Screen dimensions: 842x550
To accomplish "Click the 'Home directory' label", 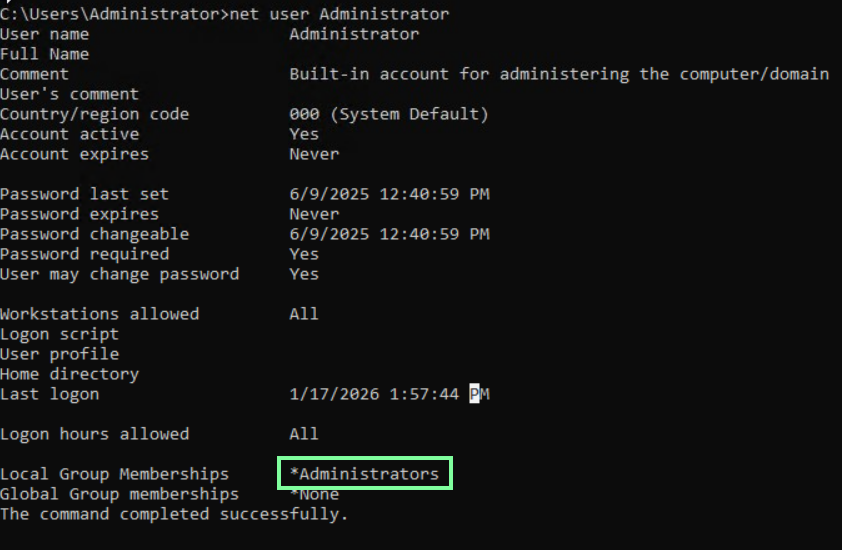I will coord(69,374).
